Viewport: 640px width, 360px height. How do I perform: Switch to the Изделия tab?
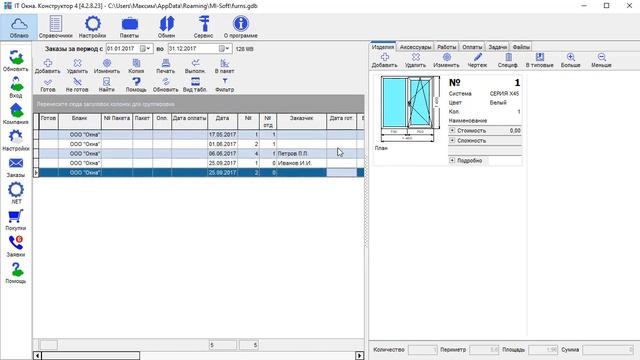383,47
